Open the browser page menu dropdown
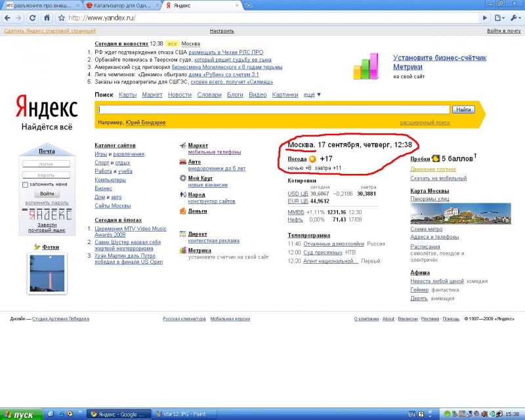The width and height of the screenshot is (525, 420). click(499, 18)
